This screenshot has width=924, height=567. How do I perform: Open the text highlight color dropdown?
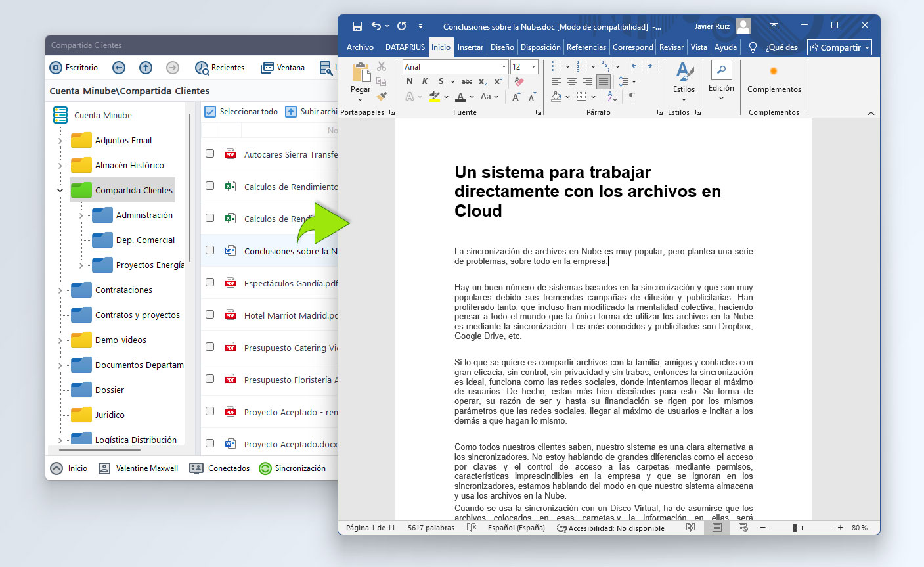click(x=447, y=97)
